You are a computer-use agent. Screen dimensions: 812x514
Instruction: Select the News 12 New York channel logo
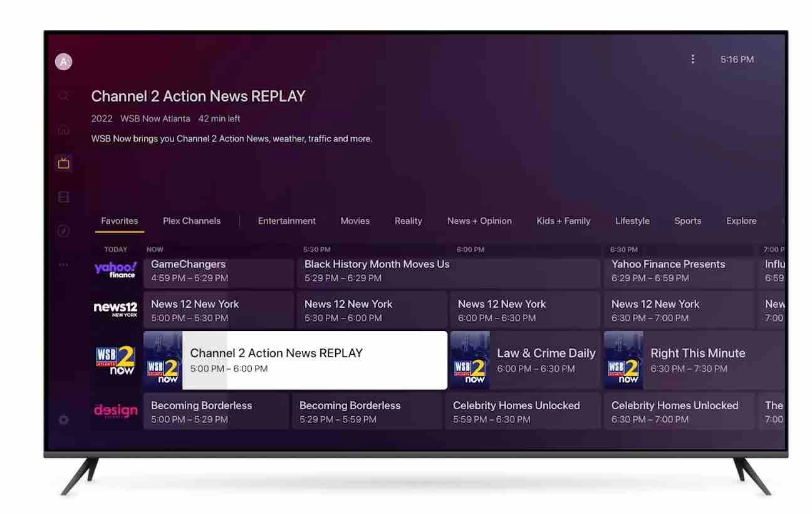pos(115,310)
